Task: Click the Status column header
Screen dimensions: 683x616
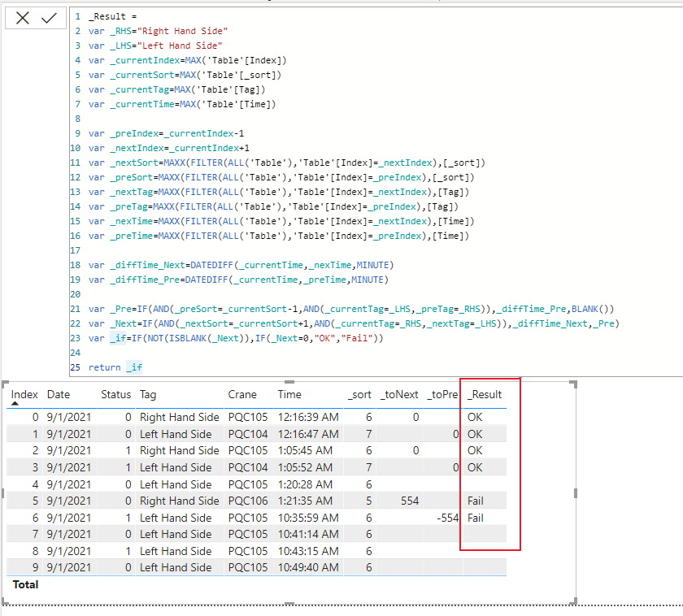Action: (115, 394)
